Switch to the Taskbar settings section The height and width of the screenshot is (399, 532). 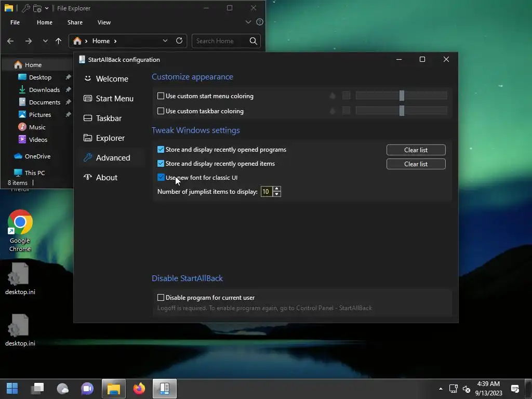click(102, 118)
